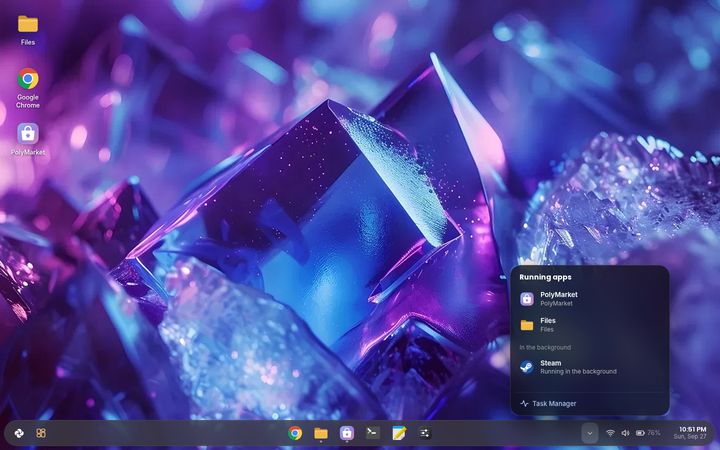
Task: Check the battery indicator at 76%
Action: pos(648,433)
